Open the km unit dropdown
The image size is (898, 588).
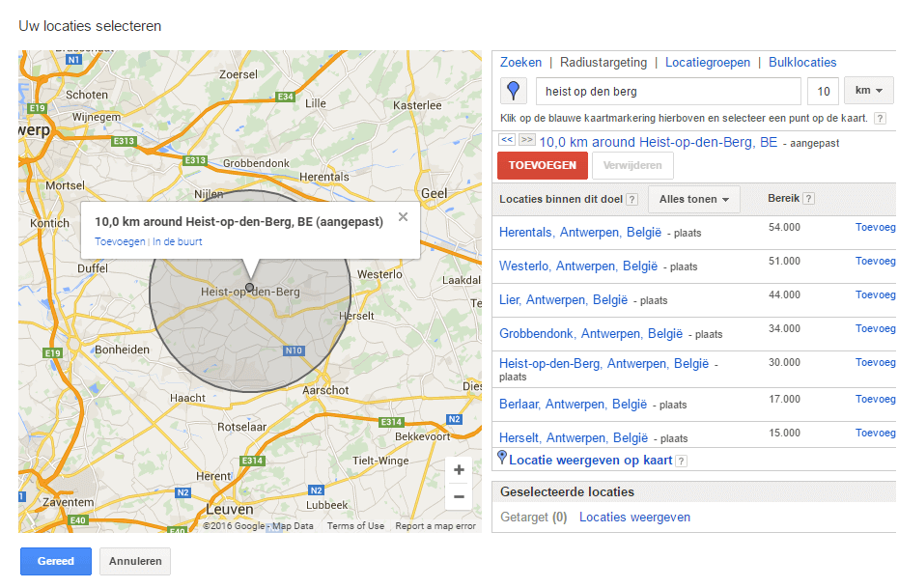tap(868, 91)
